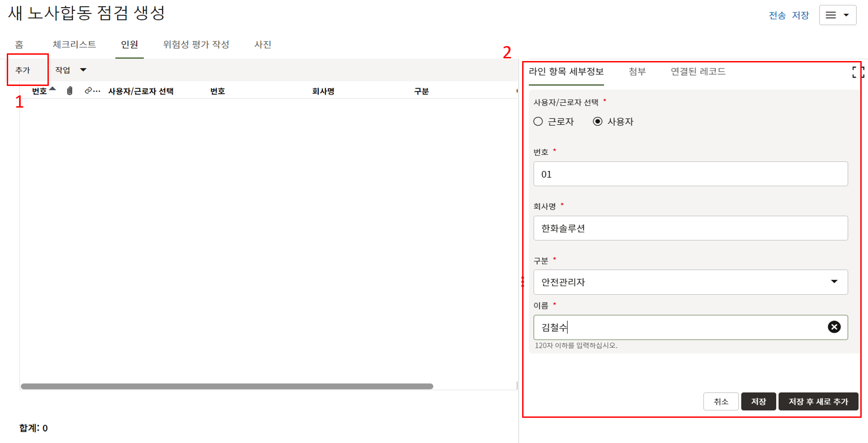Screen dimensions: 868x443
Task: Click the 전송 link at top
Action: [x=777, y=15]
